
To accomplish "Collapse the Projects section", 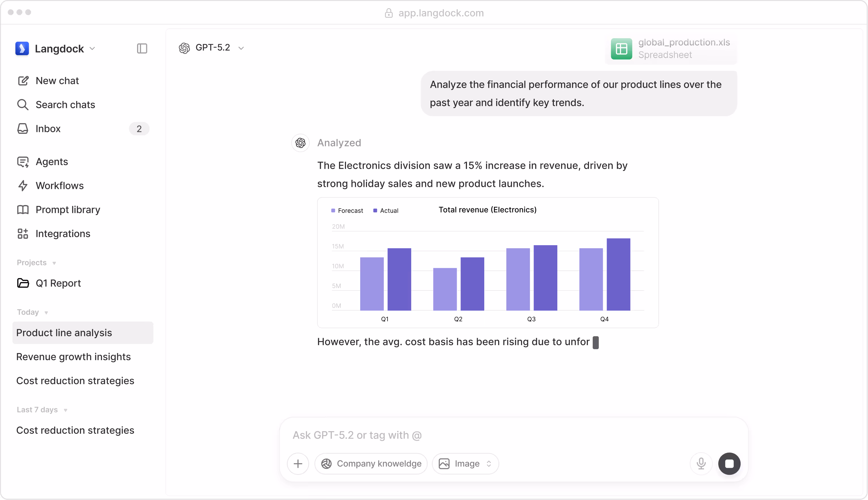I will (x=54, y=263).
